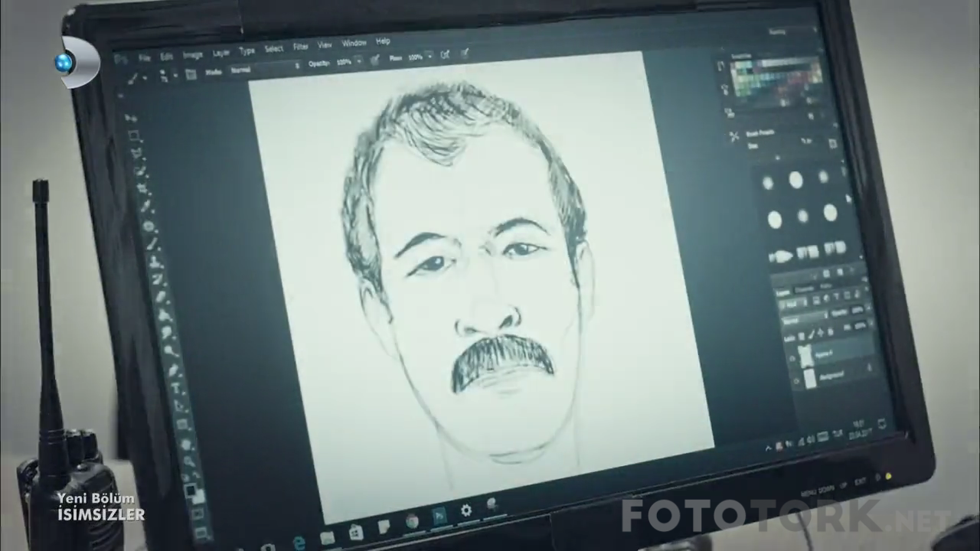Open Microsoft Edge from taskbar

tap(299, 542)
